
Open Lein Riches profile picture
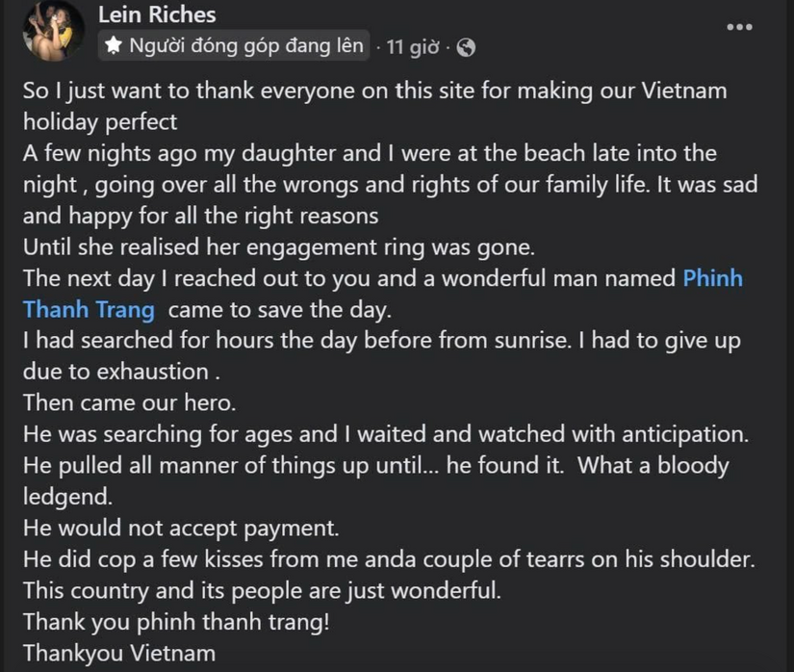coord(53,31)
